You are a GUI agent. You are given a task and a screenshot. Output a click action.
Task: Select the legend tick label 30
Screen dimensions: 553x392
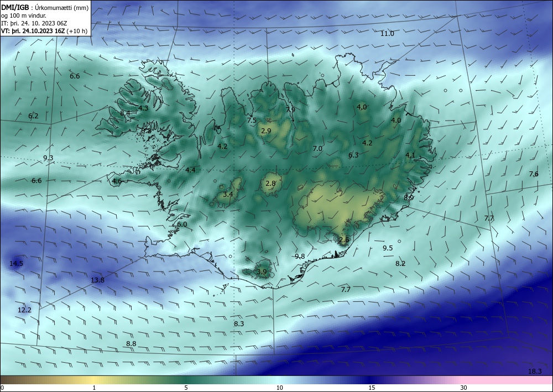click(463, 388)
